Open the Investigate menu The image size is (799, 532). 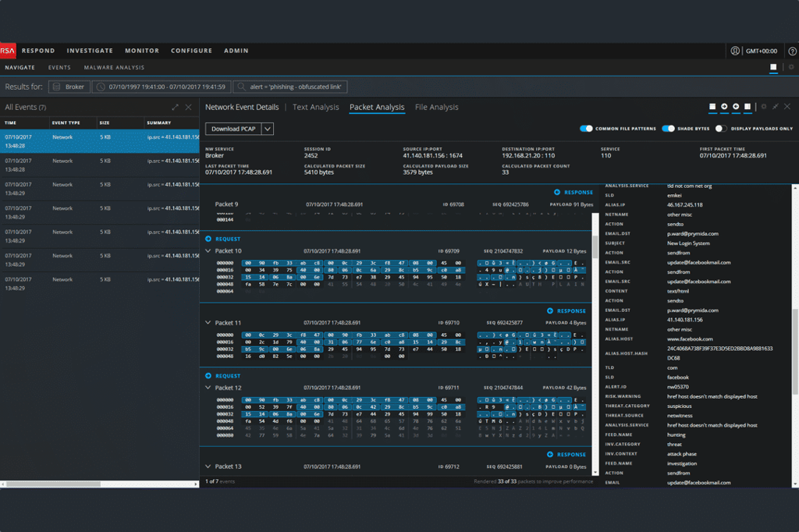pos(90,51)
